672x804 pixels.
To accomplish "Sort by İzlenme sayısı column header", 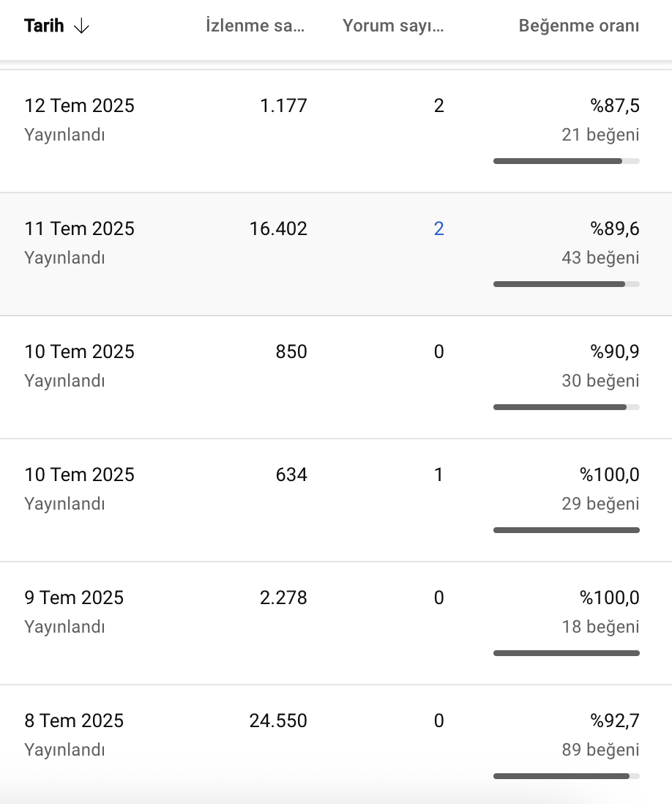I will tap(255, 26).
